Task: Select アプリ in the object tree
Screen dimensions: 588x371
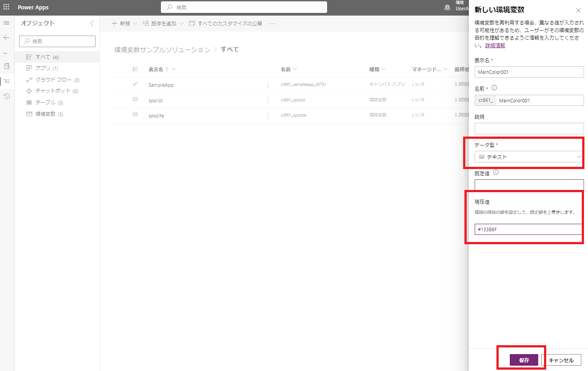Action: coord(43,69)
